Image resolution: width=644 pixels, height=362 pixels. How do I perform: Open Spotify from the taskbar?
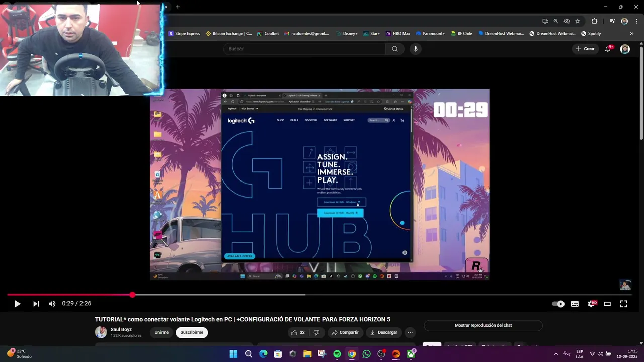(x=337, y=354)
